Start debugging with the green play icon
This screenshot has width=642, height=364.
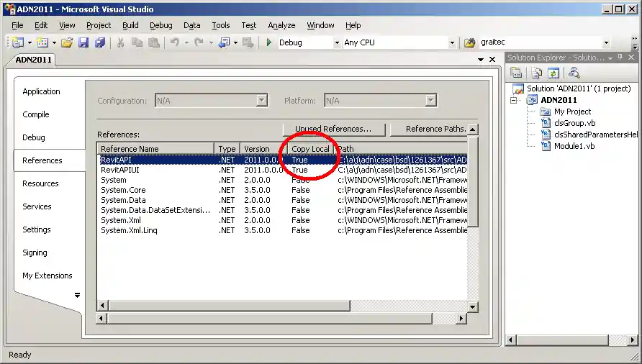[x=269, y=43]
